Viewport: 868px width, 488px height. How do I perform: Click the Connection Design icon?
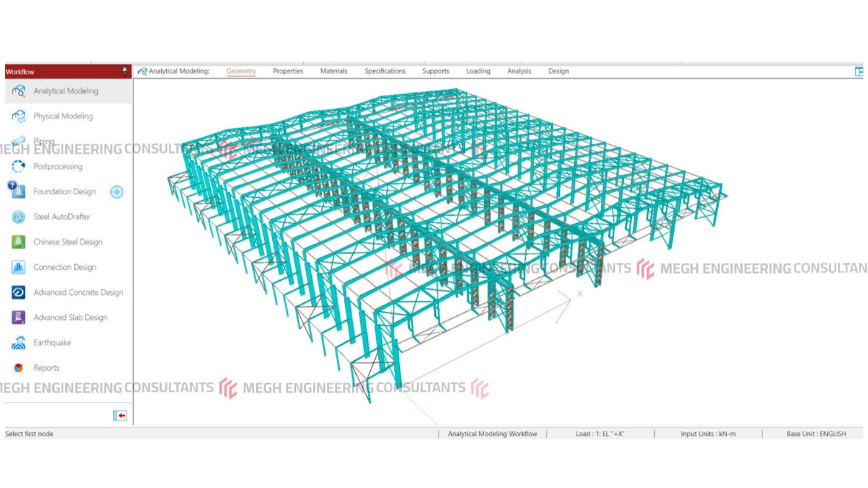(19, 267)
